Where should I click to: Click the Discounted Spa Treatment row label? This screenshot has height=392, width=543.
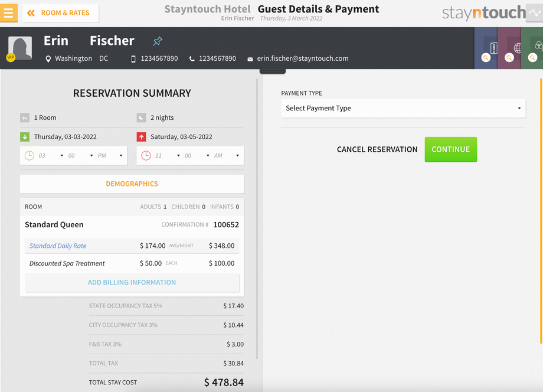[x=67, y=263]
